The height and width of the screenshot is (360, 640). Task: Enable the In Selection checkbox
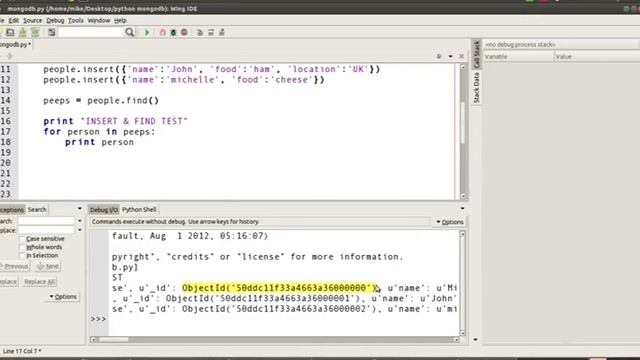(x=22, y=256)
